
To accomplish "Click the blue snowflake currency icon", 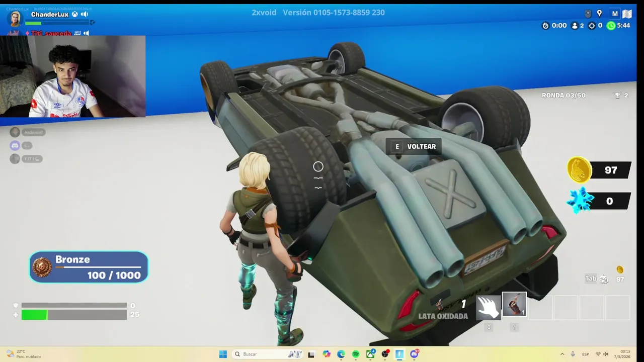I will (580, 200).
